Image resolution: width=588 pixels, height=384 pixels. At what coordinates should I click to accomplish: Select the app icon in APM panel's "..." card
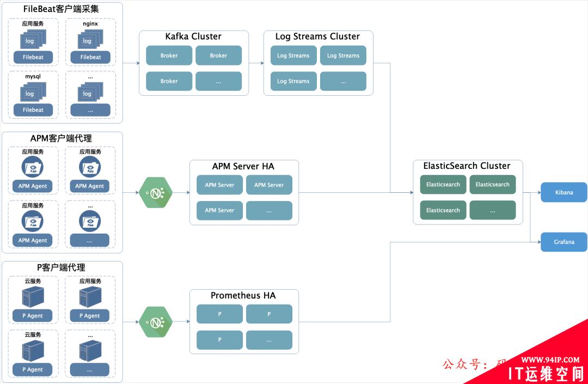pyautogui.click(x=90, y=221)
